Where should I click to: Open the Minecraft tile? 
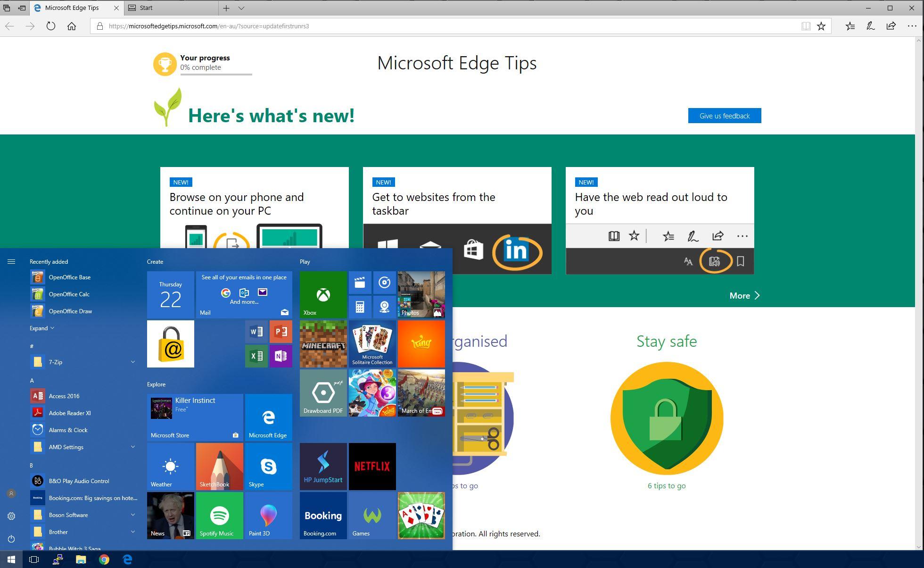323,344
